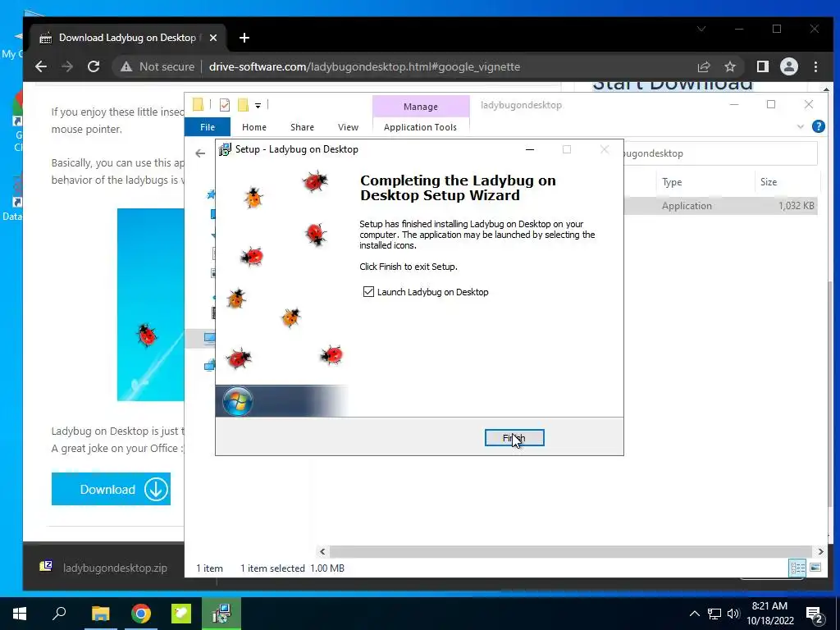Open the Share ribbon tab
Viewport: 840px width, 630px height.
click(x=302, y=127)
